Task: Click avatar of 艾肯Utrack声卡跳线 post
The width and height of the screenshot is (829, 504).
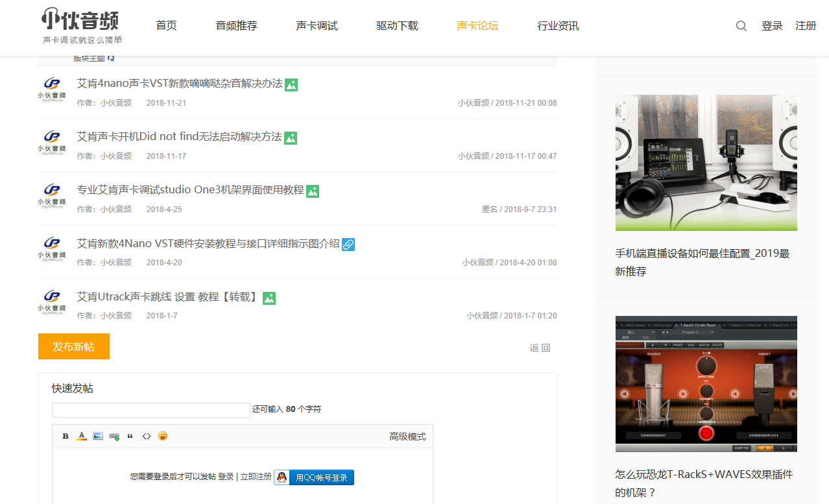Action: coord(52,302)
